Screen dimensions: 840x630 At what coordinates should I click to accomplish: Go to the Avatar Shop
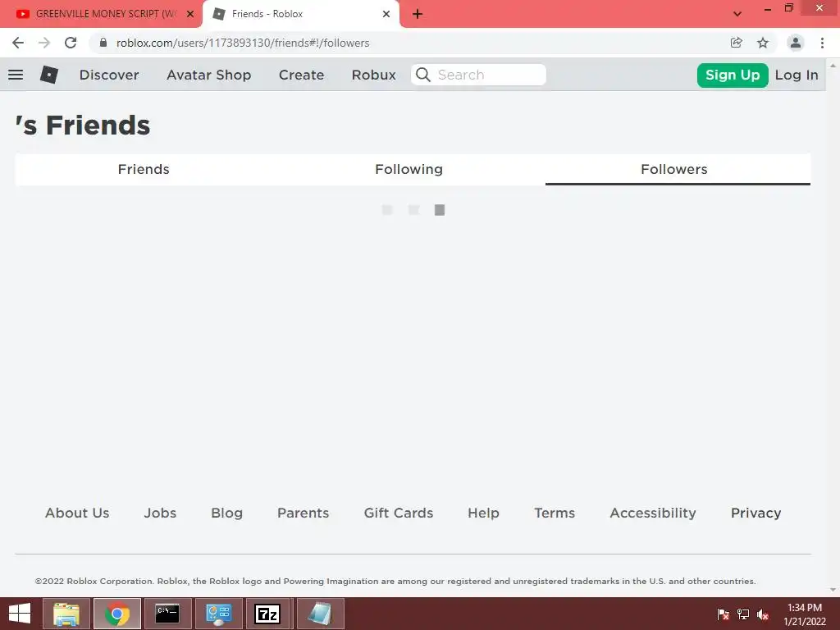208,75
